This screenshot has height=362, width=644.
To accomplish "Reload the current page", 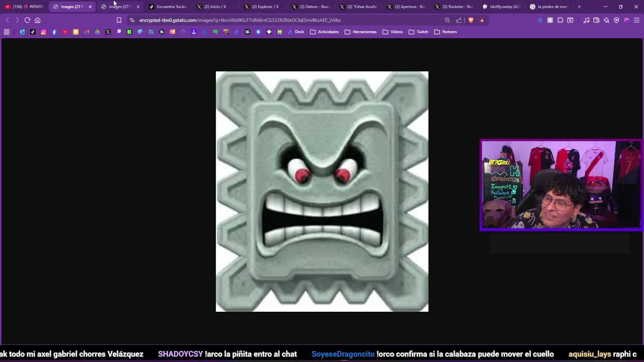I will (x=27, y=20).
